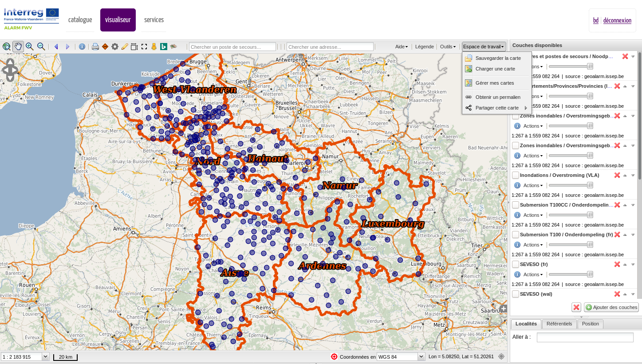642x364 pixels.
Task: Open the services navigation tab
Action: coord(154,20)
